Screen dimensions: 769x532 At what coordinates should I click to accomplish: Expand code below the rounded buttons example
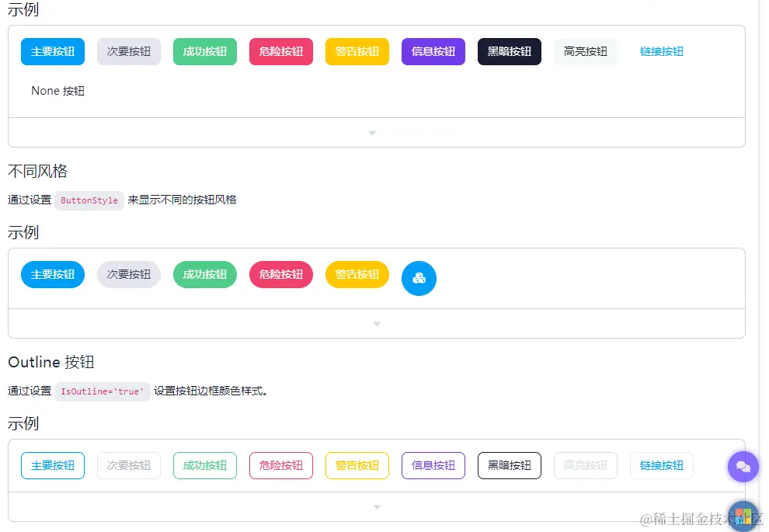click(377, 323)
